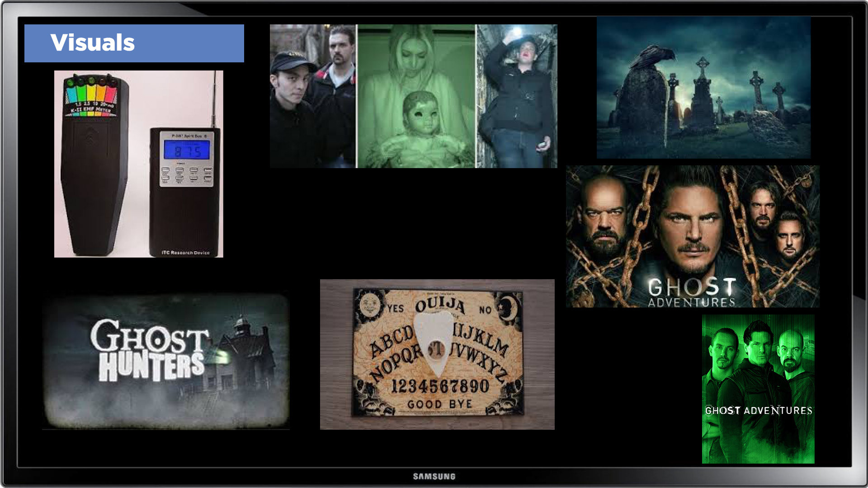The image size is (868, 488).
Task: Click the spirit box blue LCD display
Action: [187, 150]
